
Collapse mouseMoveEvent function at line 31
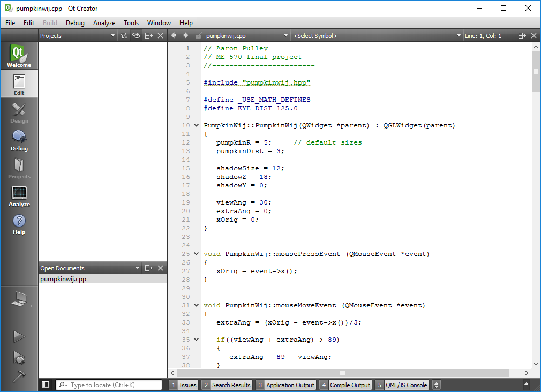pos(197,305)
